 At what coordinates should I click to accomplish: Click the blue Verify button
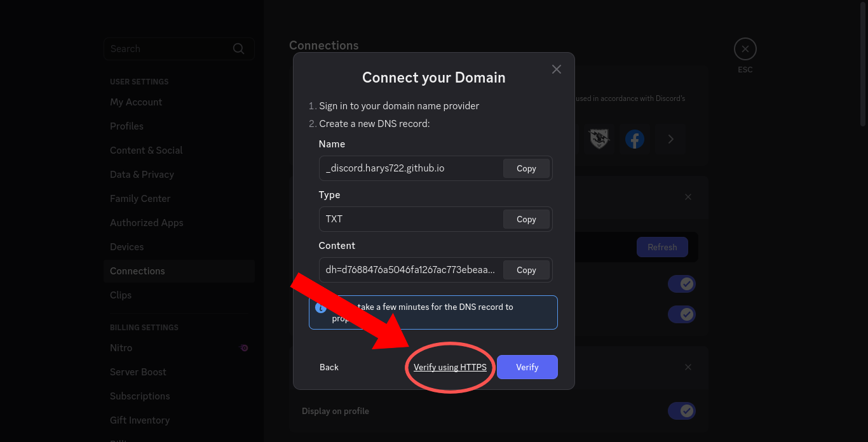(x=527, y=367)
